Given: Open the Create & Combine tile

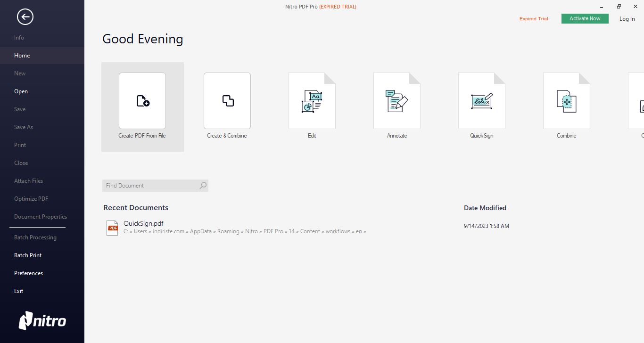Looking at the screenshot, I should coord(227,106).
